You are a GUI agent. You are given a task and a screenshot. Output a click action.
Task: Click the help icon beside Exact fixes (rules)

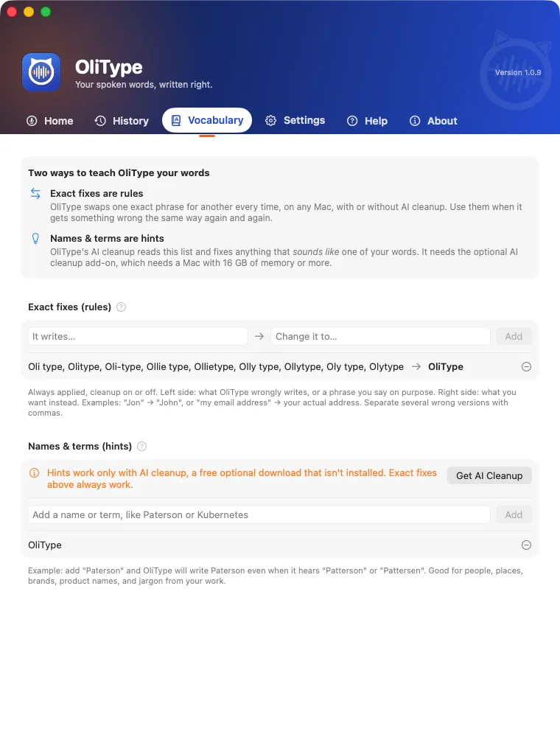coord(121,307)
